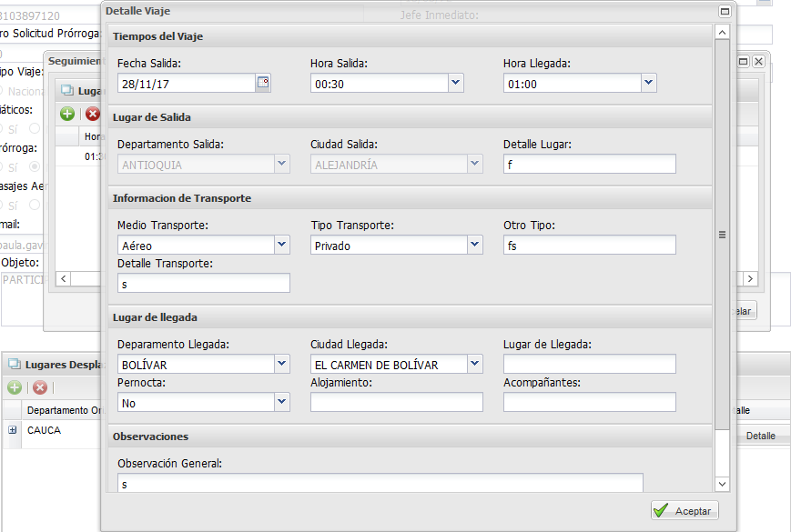The image size is (791, 532).
Task: Expand the CAUCA row in grid
Action: click(x=13, y=430)
